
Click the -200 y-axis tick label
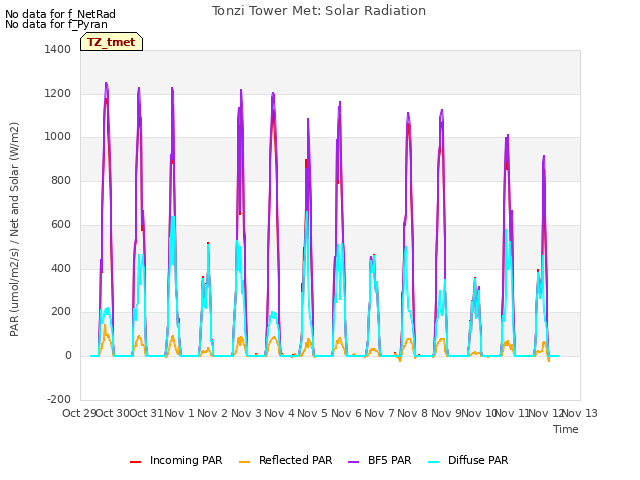click(x=59, y=399)
